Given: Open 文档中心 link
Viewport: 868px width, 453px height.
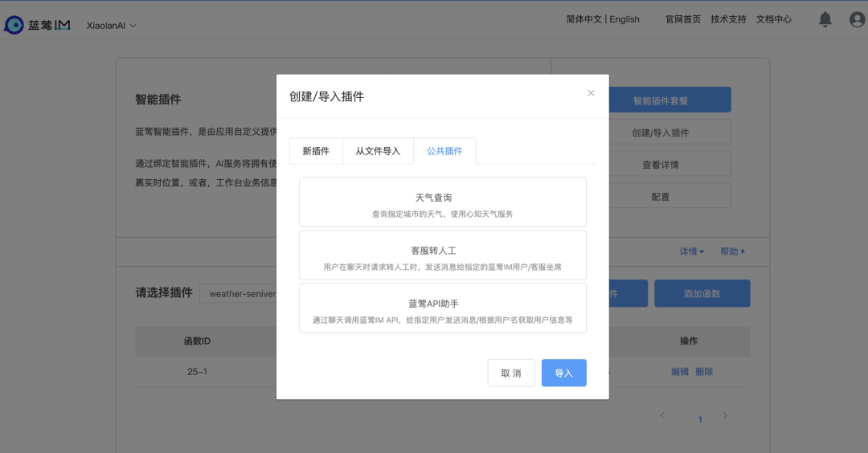Looking at the screenshot, I should tap(773, 19).
